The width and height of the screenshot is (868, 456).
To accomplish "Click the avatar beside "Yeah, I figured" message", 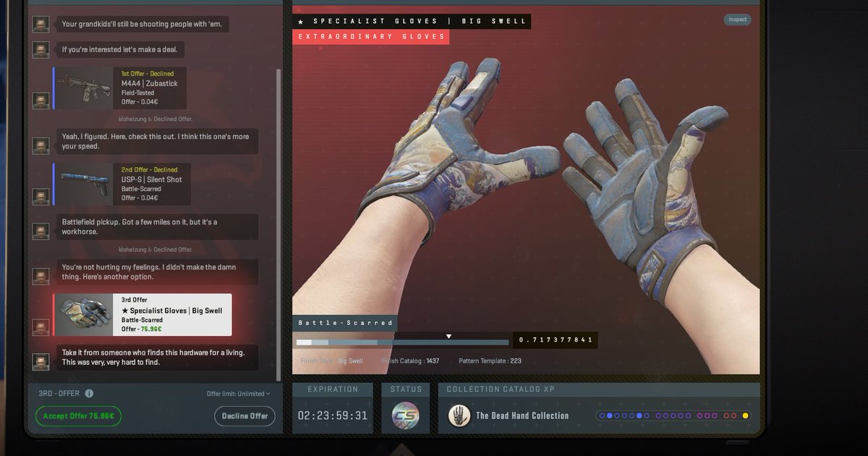I will point(41,145).
